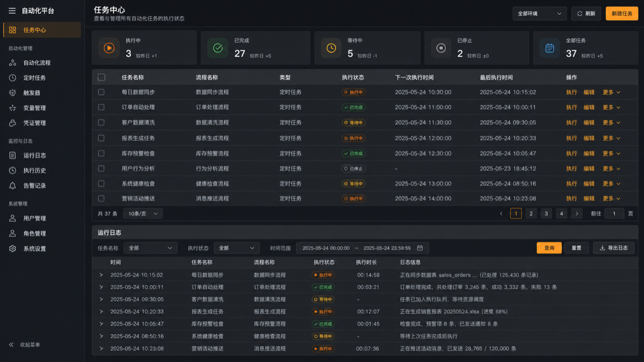Check the 营销活动推送 row checkbox
This screenshot has width=644, height=362.
tap(101, 198)
